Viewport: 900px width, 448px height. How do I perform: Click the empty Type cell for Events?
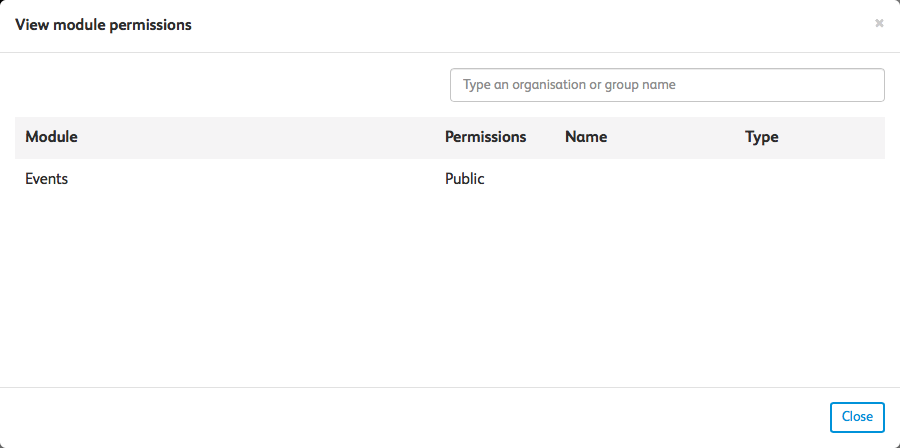coord(800,179)
